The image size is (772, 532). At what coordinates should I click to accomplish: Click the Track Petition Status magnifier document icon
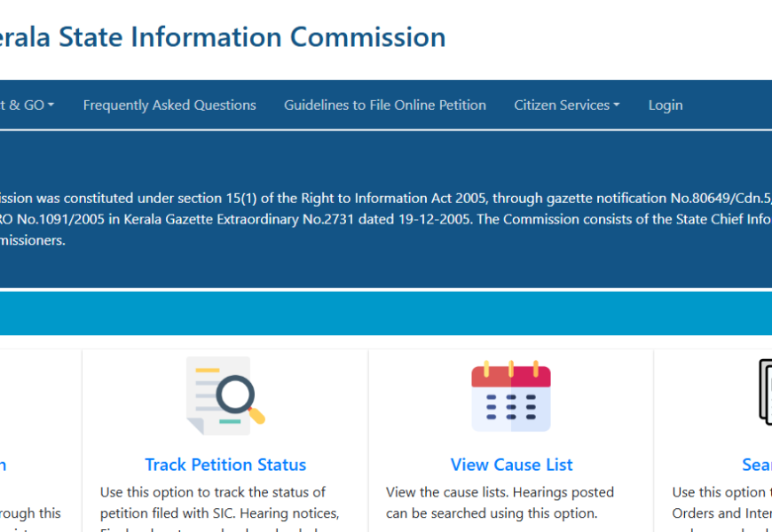click(225, 395)
